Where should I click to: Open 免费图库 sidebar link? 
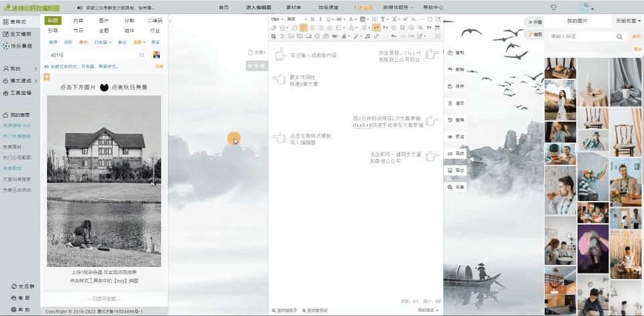click(12, 168)
